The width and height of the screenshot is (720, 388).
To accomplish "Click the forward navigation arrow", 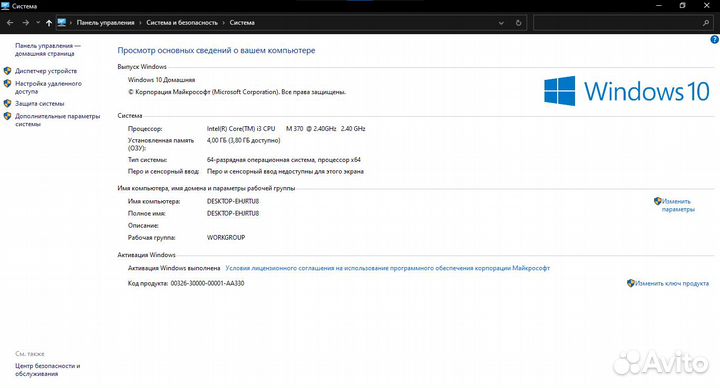I will [x=25, y=22].
